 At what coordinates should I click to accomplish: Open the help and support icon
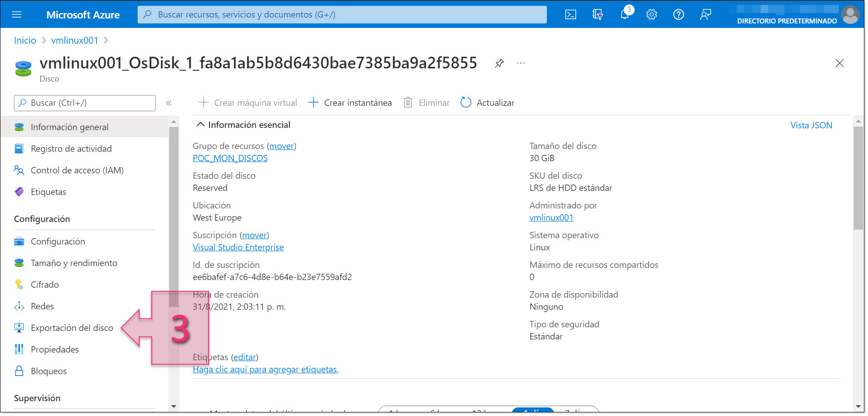[678, 14]
